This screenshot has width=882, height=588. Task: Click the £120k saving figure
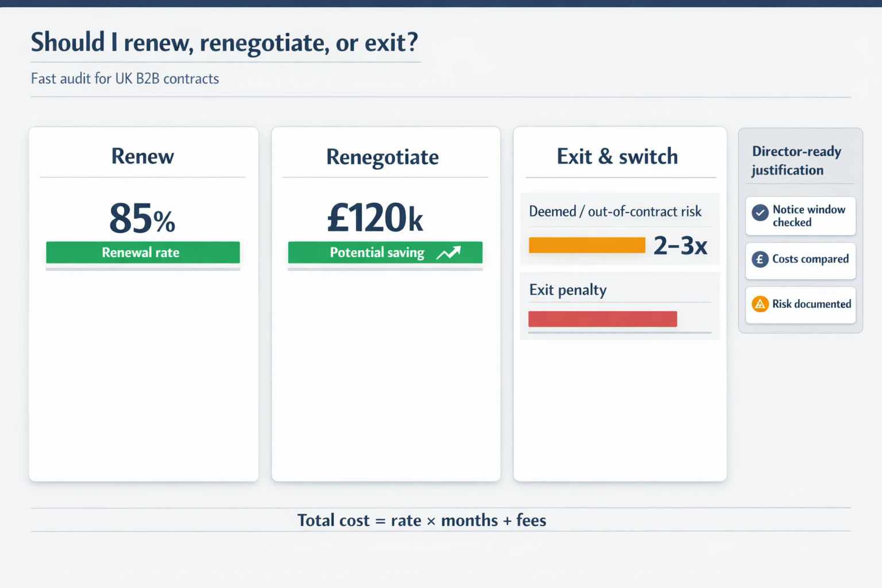[375, 218]
